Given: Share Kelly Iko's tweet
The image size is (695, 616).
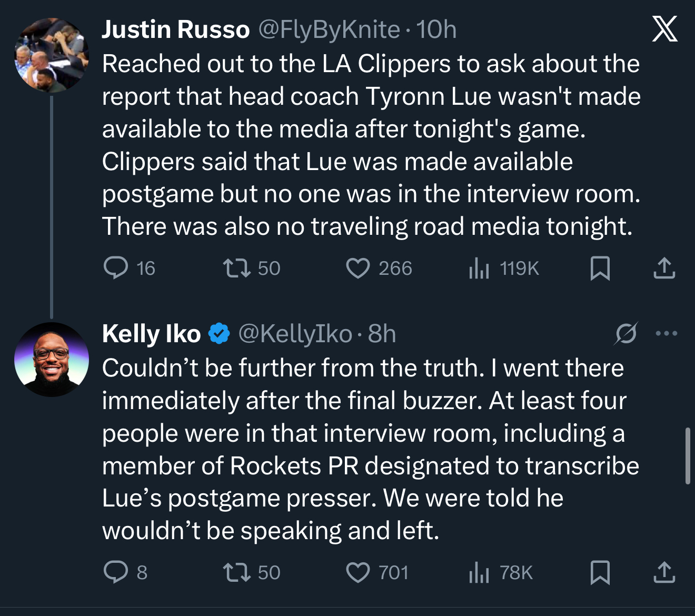Looking at the screenshot, I should pos(664,572).
